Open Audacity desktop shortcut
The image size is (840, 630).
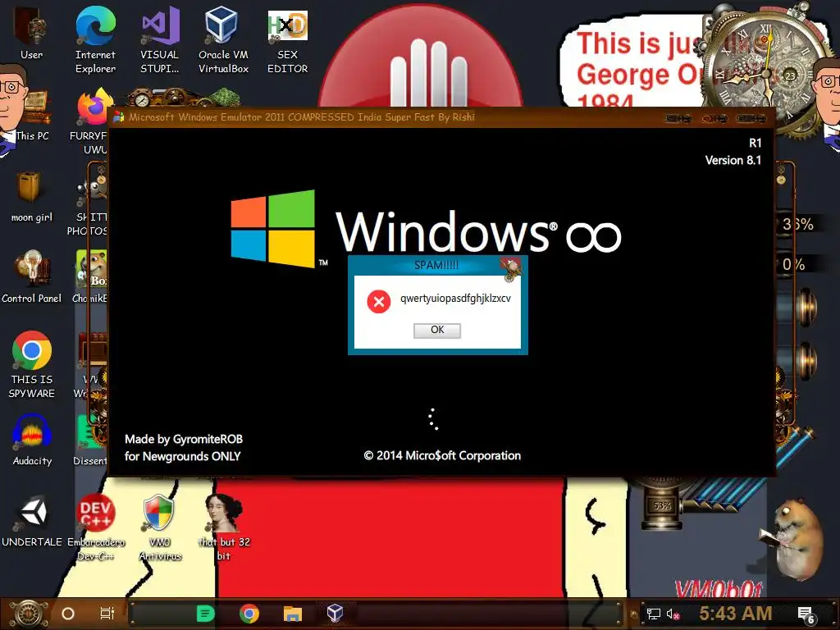tap(32, 440)
